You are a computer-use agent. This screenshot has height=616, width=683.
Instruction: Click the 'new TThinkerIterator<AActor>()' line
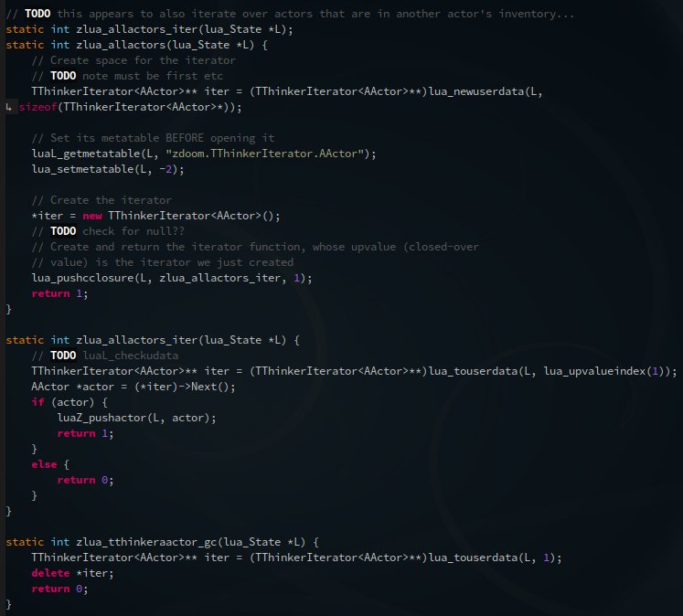[x=156, y=216]
